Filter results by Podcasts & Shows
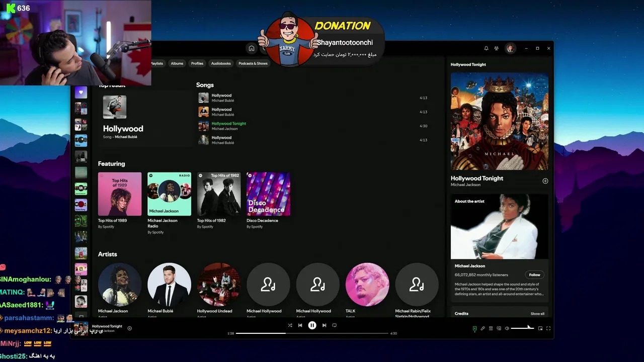Viewport: 644px width, 362px height. [x=253, y=63]
